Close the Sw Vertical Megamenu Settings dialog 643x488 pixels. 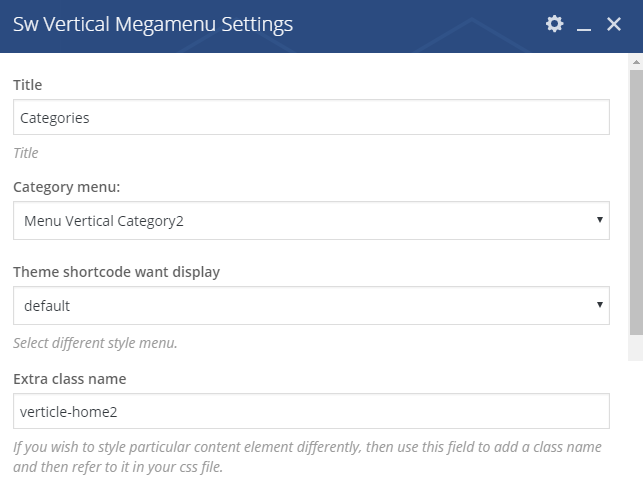[x=613, y=24]
